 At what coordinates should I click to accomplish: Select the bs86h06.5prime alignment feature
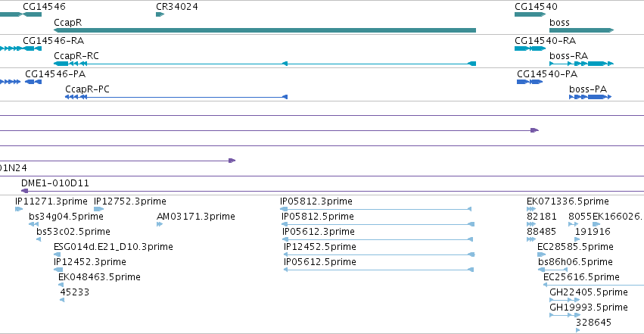tap(553, 270)
